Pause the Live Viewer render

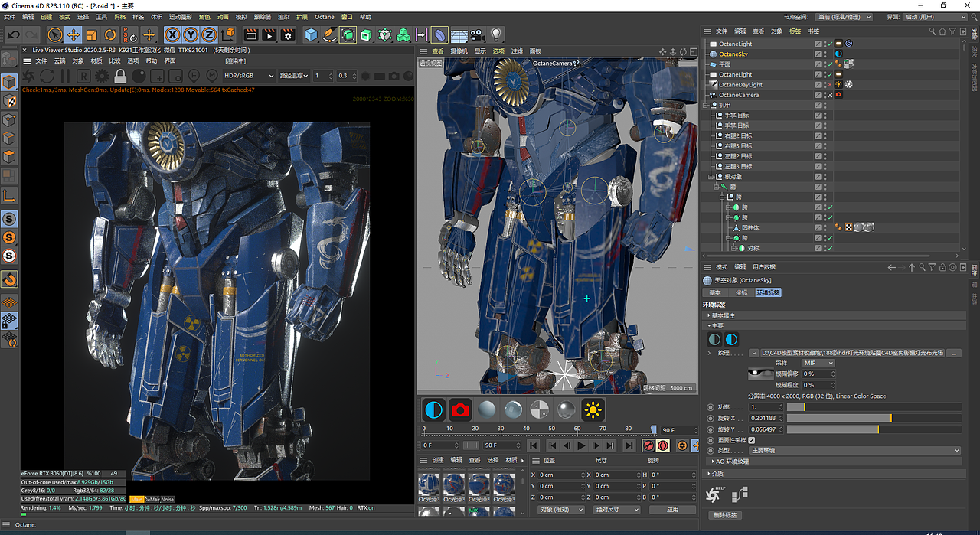(65, 76)
